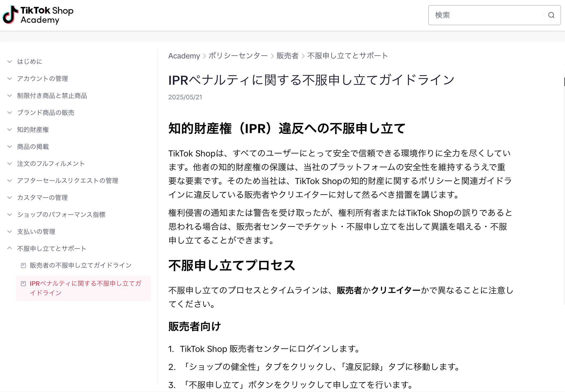This screenshot has width=565, height=392.
Task: Select ブランド商品の販売 sidebar item
Action: click(x=46, y=113)
